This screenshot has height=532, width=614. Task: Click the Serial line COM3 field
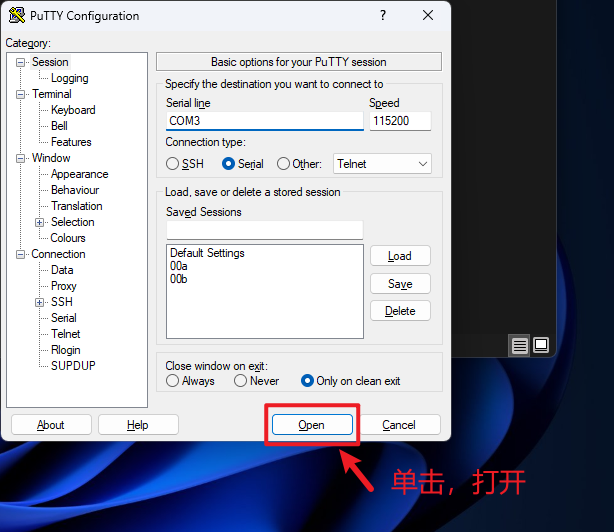(265, 121)
